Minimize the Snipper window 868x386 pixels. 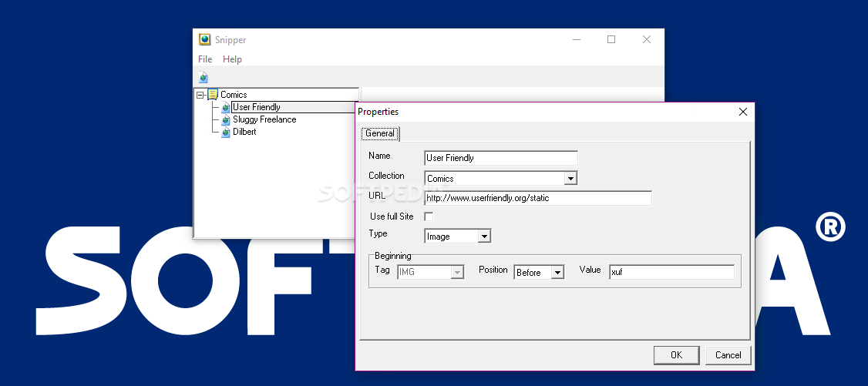pos(577,40)
